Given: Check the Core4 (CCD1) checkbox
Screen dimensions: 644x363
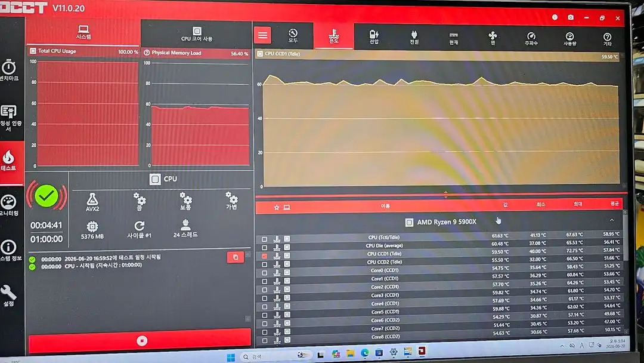Looking at the screenshot, I should tap(265, 307).
